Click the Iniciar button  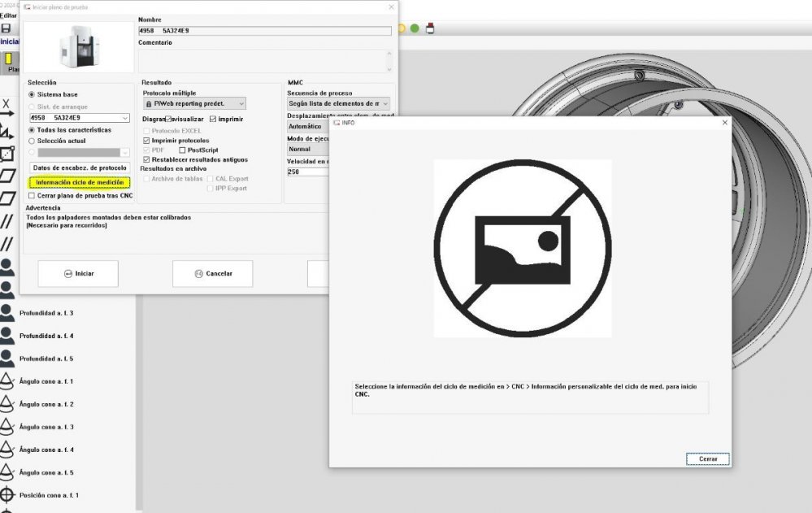click(78, 274)
